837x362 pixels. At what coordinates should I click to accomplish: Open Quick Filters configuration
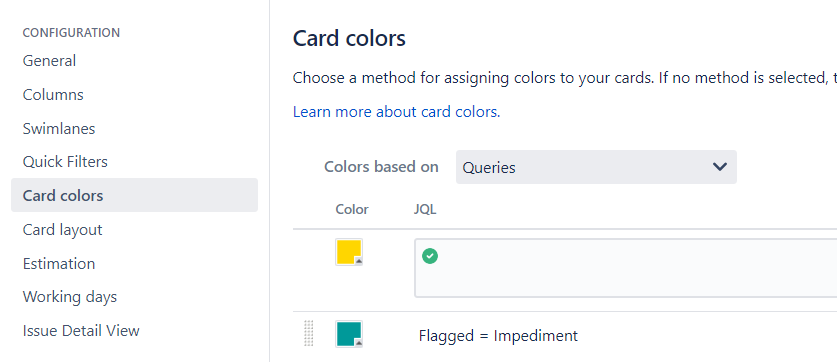click(x=65, y=162)
